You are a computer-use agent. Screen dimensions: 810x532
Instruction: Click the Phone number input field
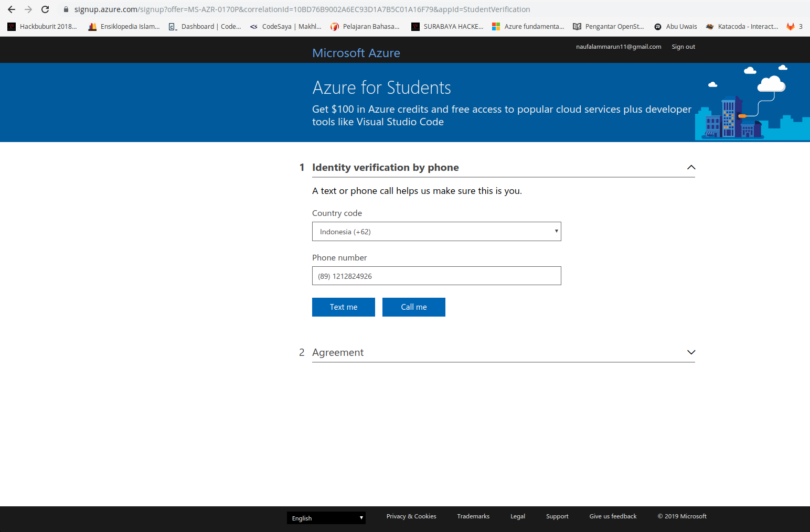pyautogui.click(x=436, y=276)
